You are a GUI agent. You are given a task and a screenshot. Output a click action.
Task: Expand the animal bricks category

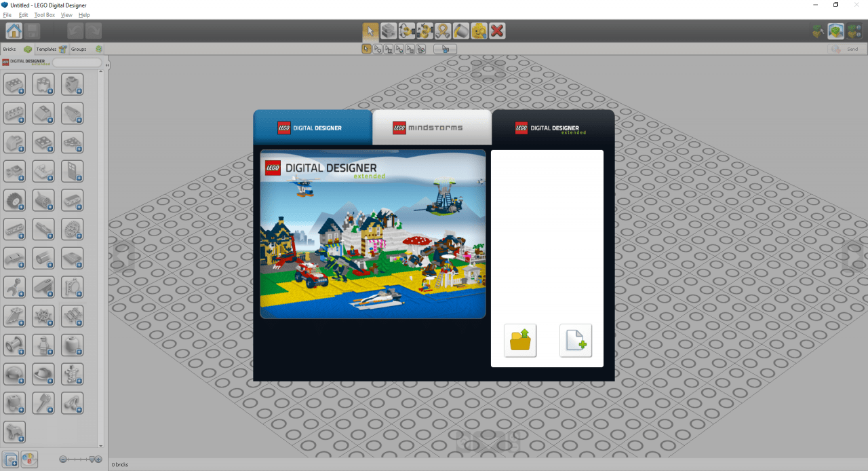click(14, 432)
